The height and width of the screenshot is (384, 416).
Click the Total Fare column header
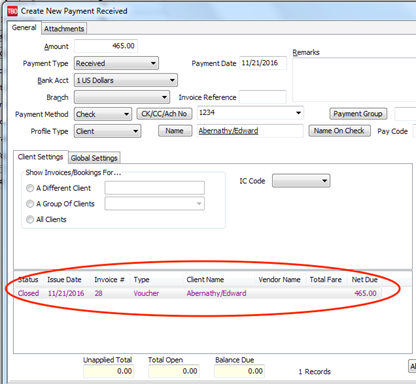coord(326,280)
